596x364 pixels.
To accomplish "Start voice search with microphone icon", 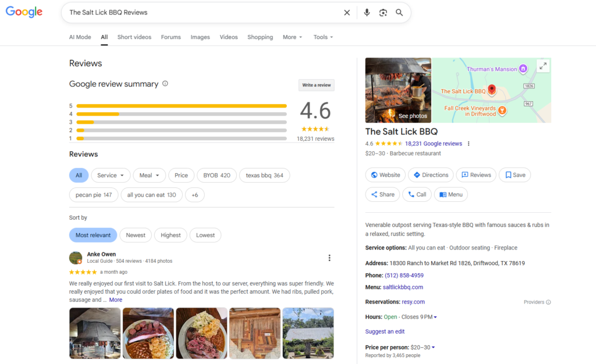I will (367, 13).
